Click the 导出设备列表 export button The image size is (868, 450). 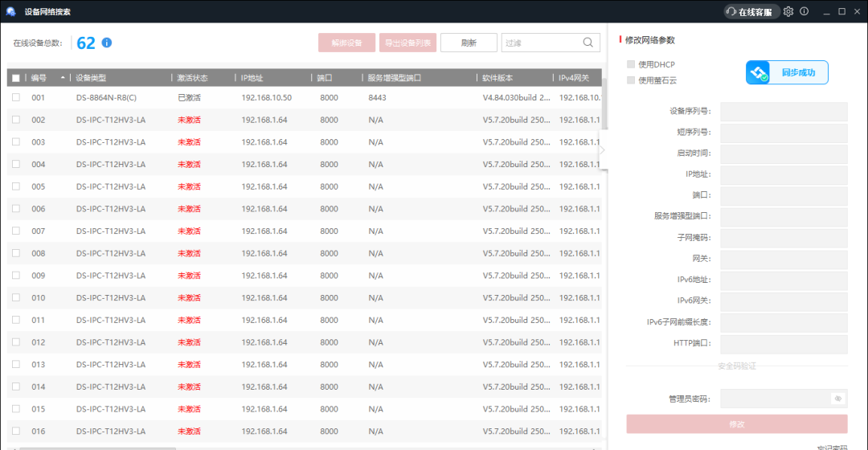(x=407, y=43)
